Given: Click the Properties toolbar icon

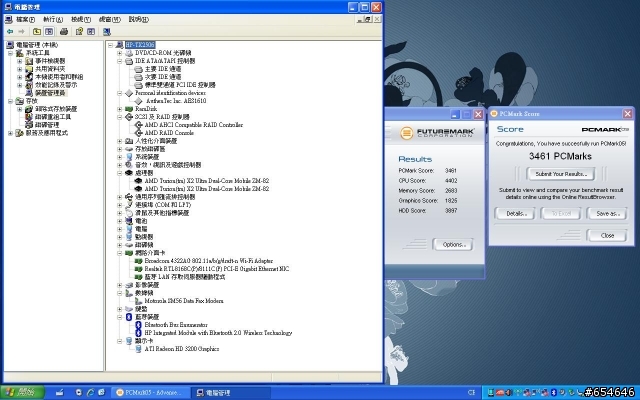Looking at the screenshot, I should pos(79,31).
